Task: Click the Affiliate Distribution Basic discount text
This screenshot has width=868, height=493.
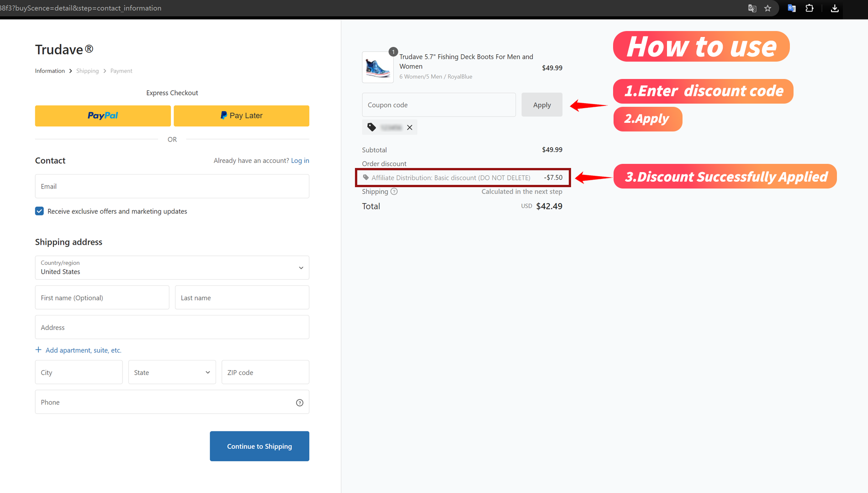Action: [x=451, y=178]
